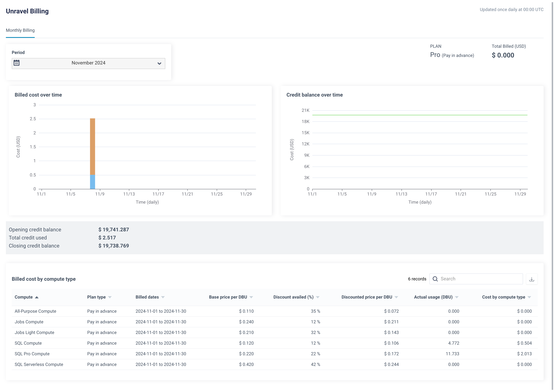Click the magnifier icon in Search box

435,279
